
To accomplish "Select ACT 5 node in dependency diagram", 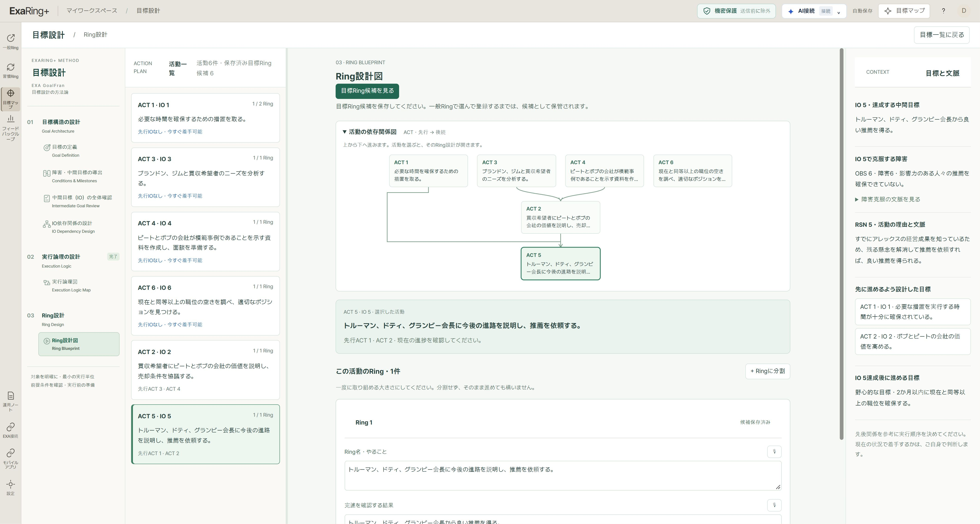I will tap(560, 264).
